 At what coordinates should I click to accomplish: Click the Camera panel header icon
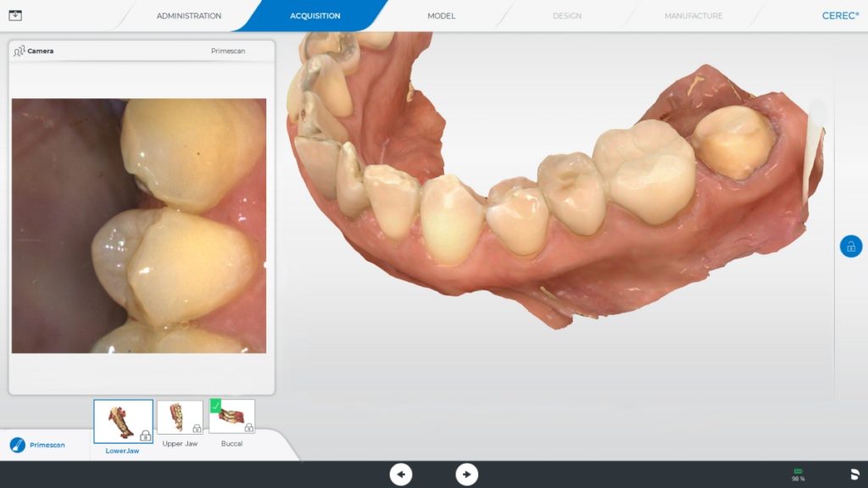(19, 51)
